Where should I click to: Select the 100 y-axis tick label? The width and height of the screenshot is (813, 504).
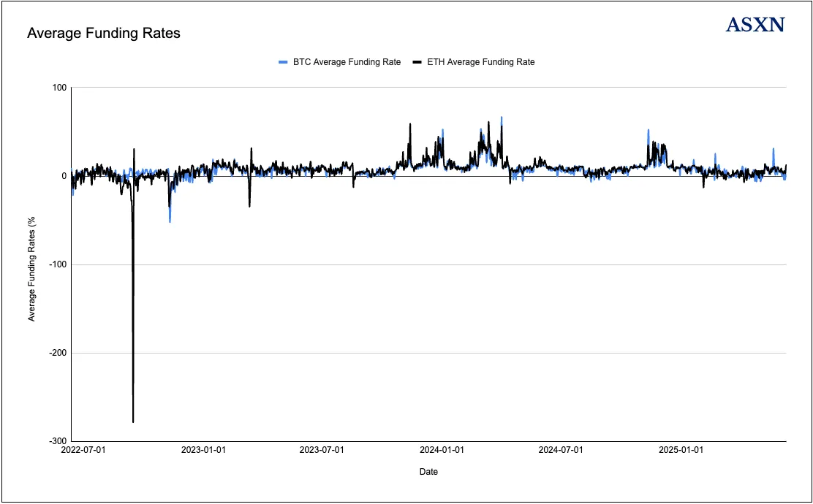(58, 88)
